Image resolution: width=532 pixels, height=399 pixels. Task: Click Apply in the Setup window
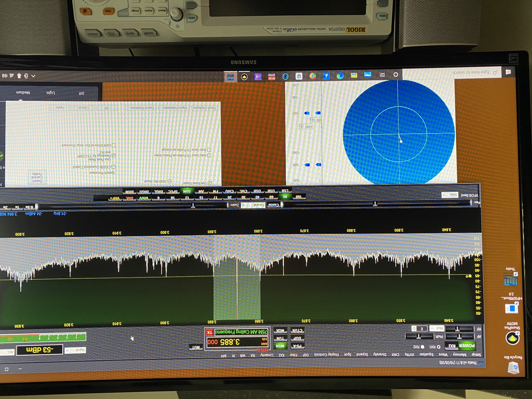(60, 108)
